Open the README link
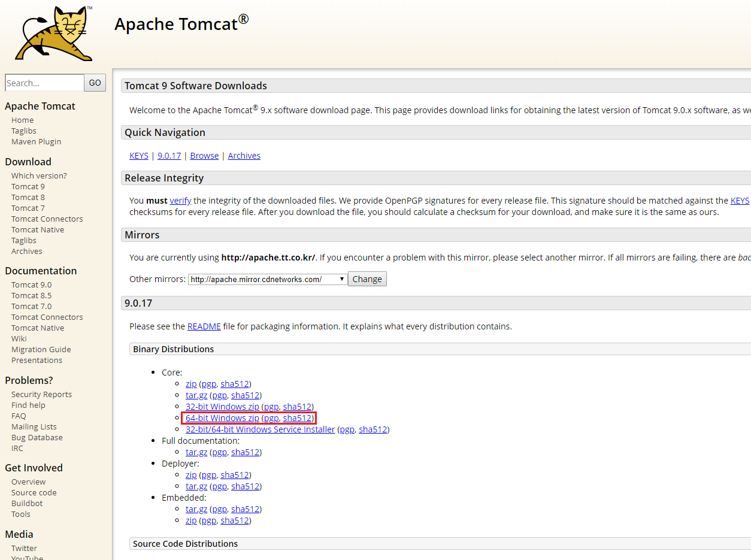 coord(204,326)
